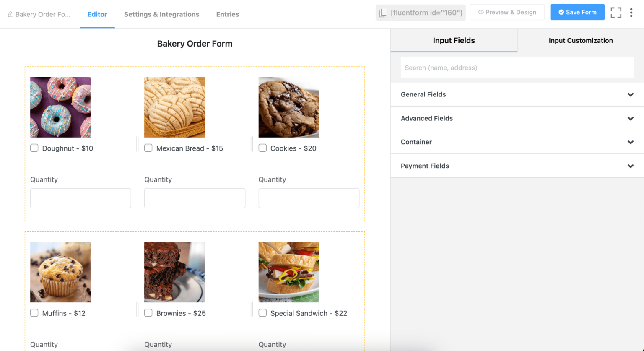Enable the Special Sandwich - $22 option
The height and width of the screenshot is (351, 644).
tap(262, 313)
